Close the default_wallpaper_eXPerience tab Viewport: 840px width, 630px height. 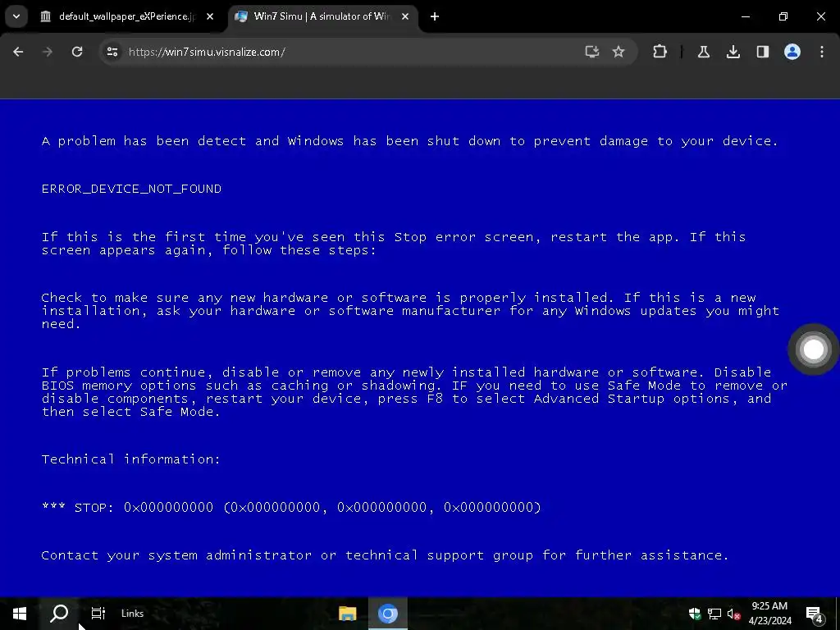coord(210,16)
